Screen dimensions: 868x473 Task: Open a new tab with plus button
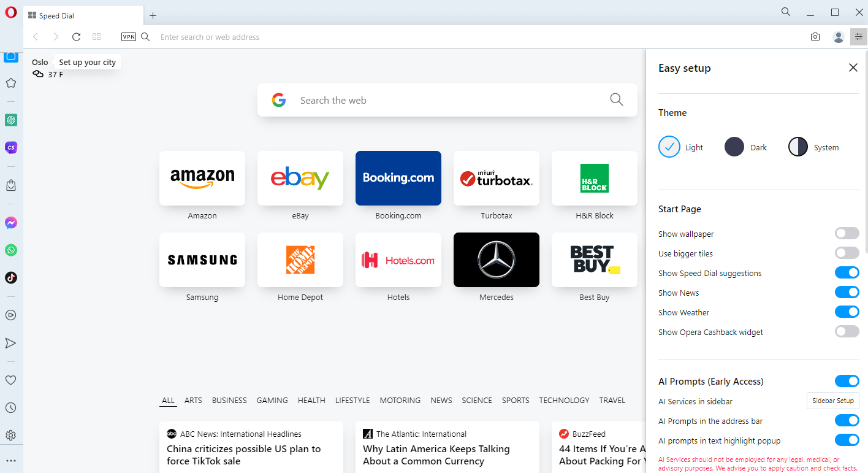[x=153, y=15]
